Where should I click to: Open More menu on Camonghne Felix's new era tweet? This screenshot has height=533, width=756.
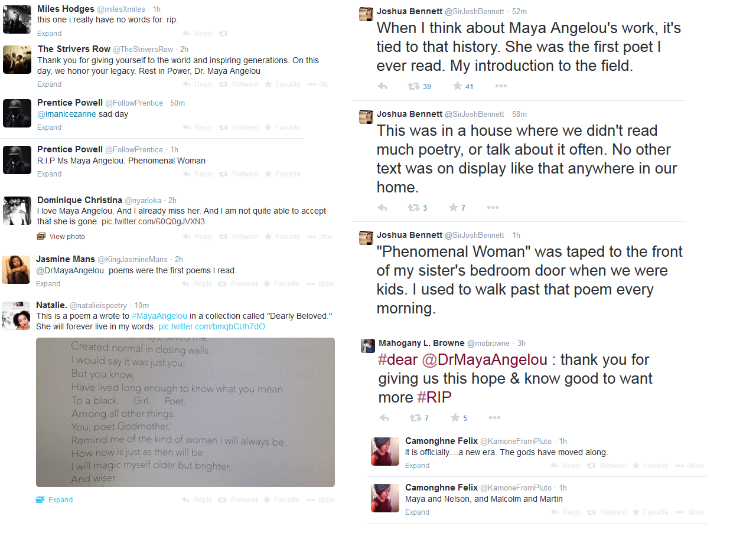coord(690,466)
